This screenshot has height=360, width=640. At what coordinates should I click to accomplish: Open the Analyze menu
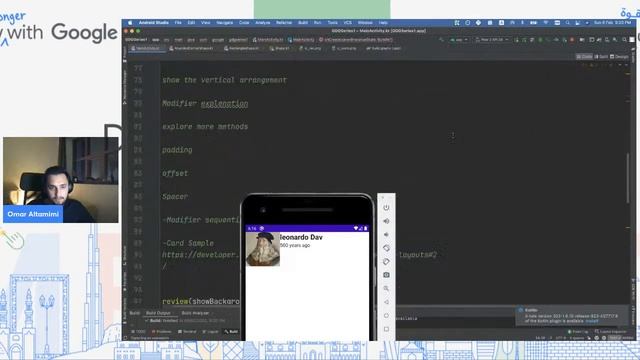pos(263,23)
